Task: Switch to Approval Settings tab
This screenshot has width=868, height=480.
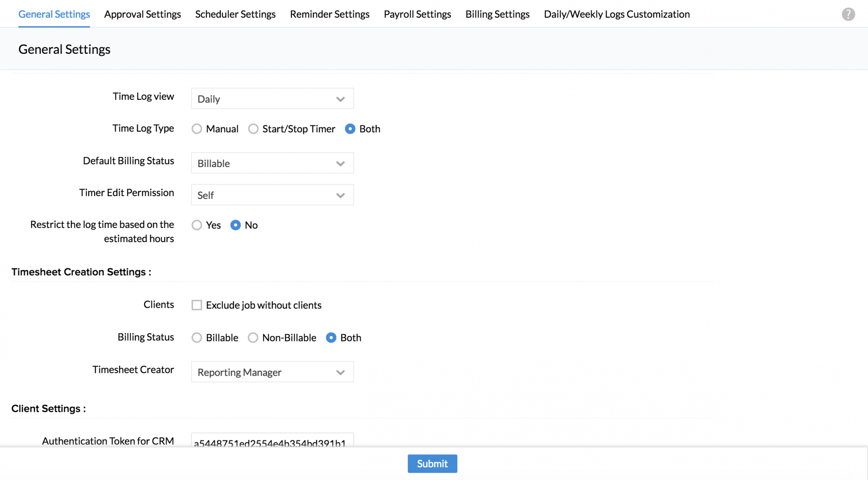Action: pos(142,14)
